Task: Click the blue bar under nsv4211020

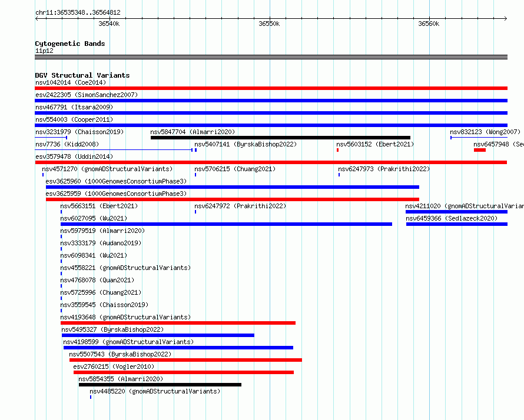Action: tap(456, 212)
